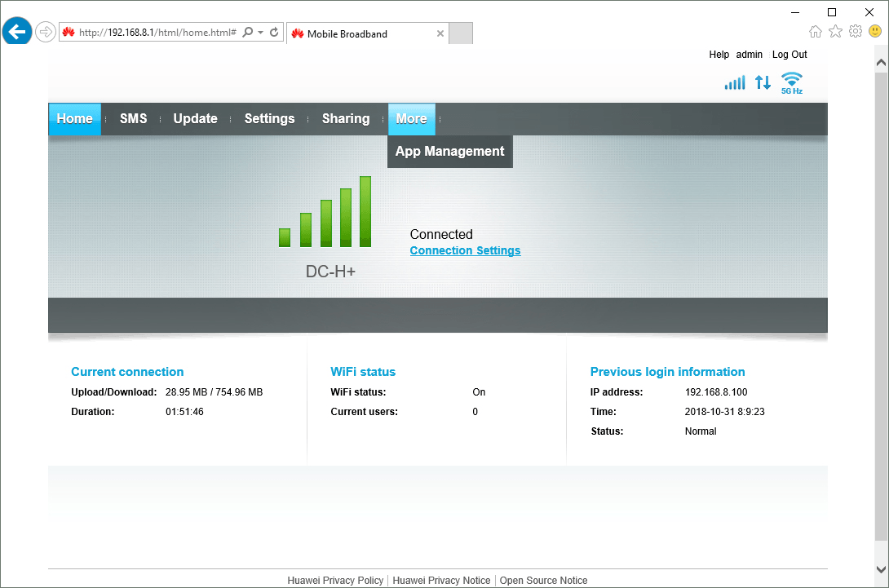Click the 5G Hz WiFi status icon

coord(791,82)
